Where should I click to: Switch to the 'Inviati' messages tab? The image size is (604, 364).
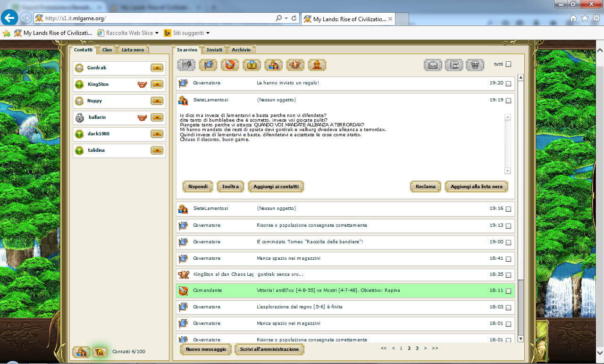pyautogui.click(x=214, y=50)
